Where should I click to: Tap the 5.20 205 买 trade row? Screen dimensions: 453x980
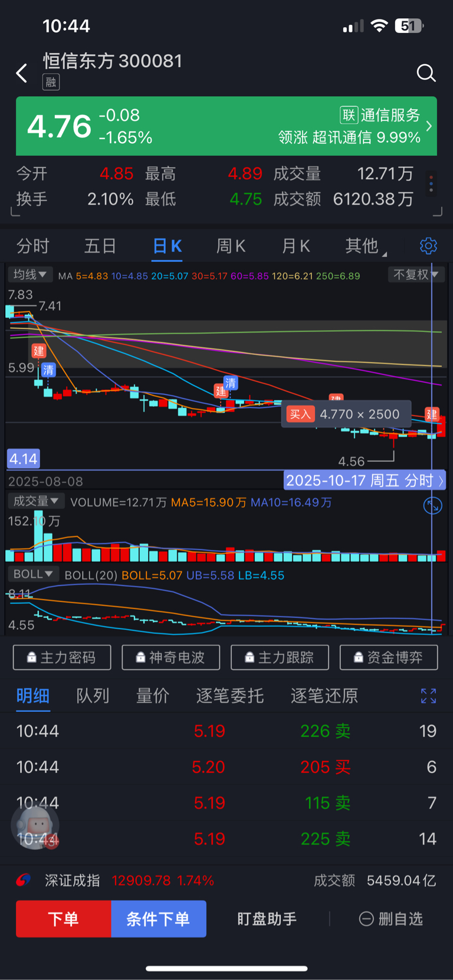pyautogui.click(x=226, y=767)
